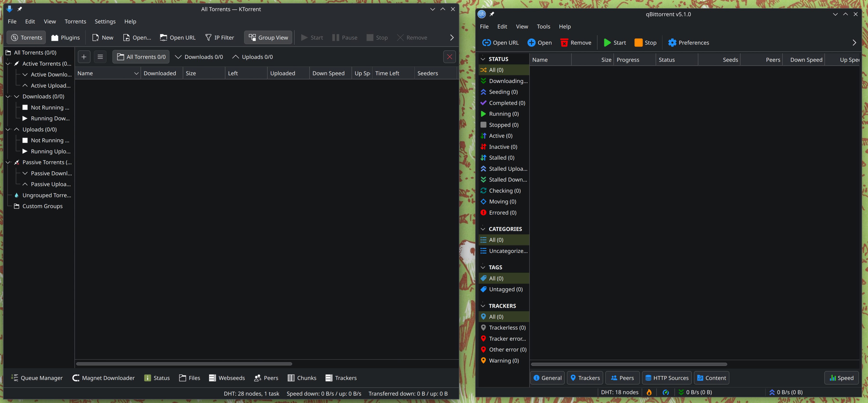Viewport: 868px width, 403px height.
Task: Open the Trackers panel in KTorrent
Action: [341, 378]
